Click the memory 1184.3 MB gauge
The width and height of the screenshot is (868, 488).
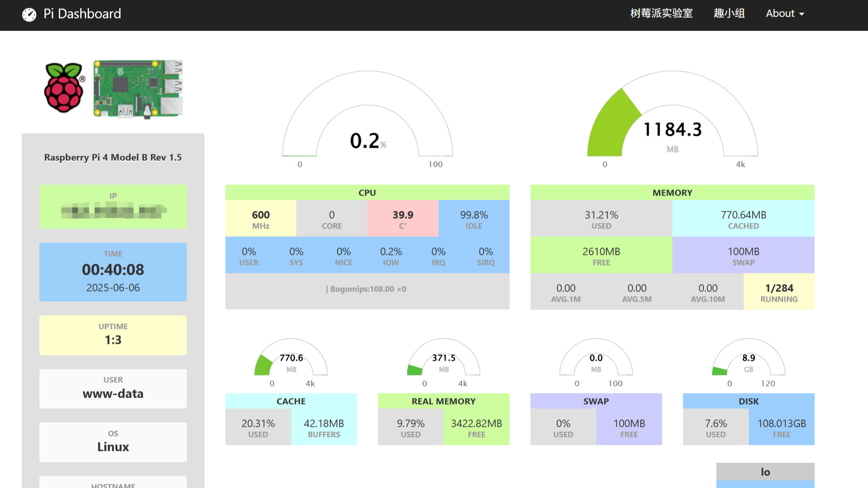[x=672, y=119]
